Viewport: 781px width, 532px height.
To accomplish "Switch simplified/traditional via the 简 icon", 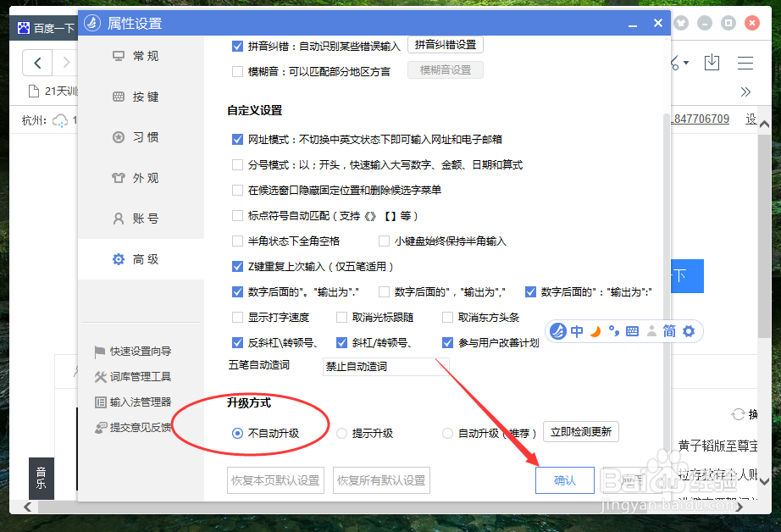I will (669, 331).
